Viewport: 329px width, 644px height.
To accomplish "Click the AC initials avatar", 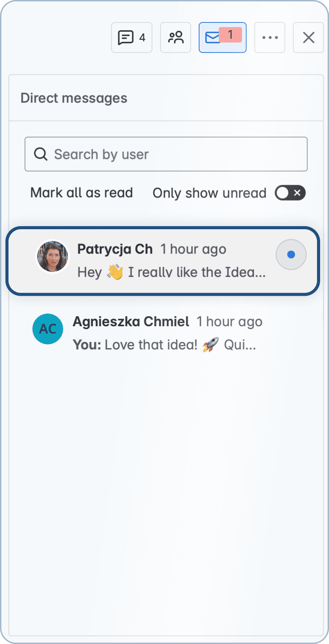I will pos(48,329).
